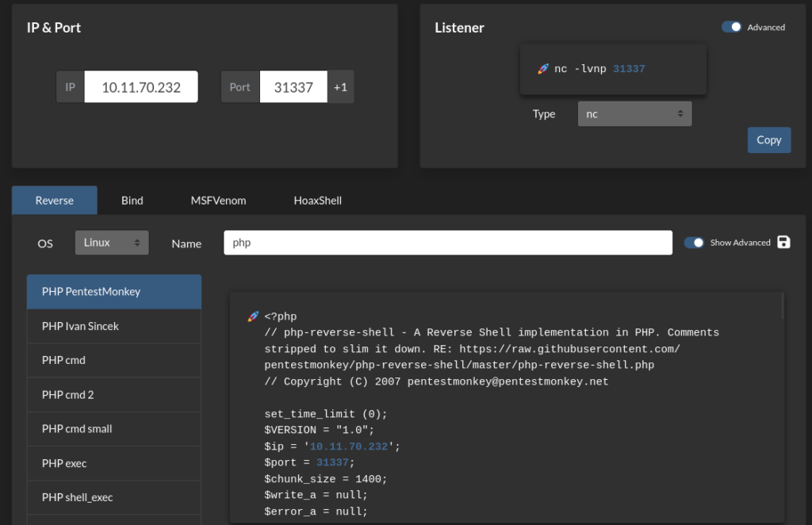Open the MSFVenom tab
Viewport: 812px width, 525px height.
click(x=218, y=201)
